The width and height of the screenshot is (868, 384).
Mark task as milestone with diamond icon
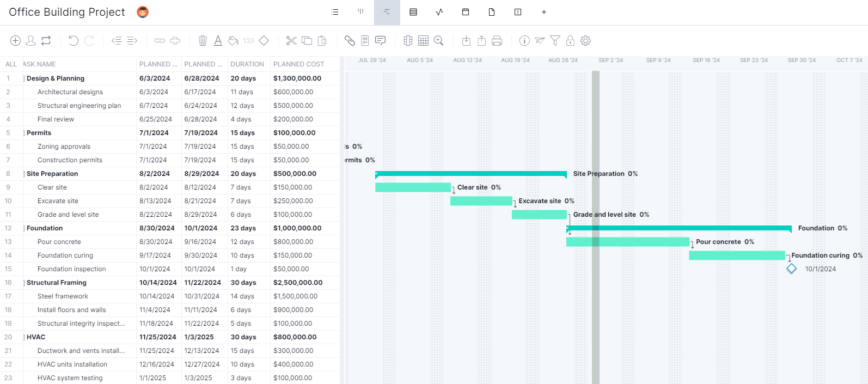[264, 40]
